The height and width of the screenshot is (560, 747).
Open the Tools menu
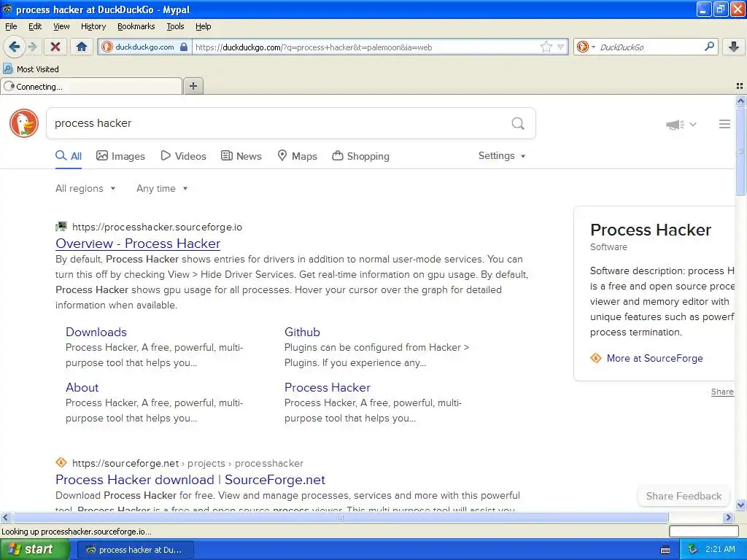[175, 26]
